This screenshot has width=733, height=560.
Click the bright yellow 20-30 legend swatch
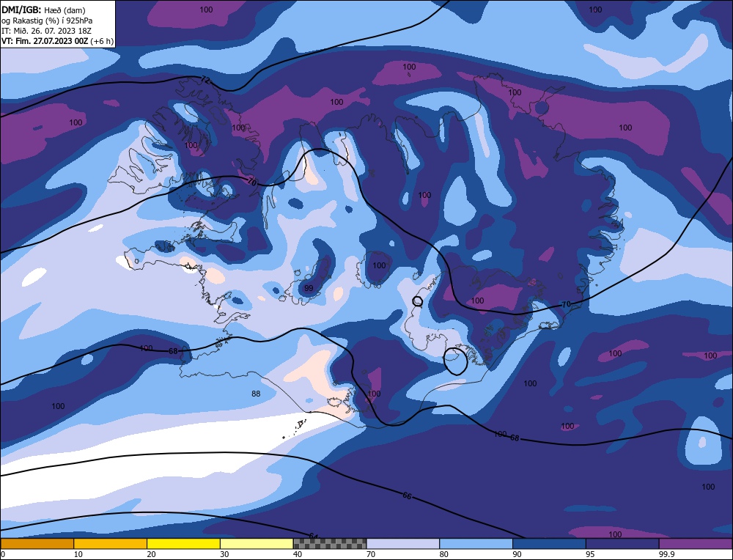(183, 544)
